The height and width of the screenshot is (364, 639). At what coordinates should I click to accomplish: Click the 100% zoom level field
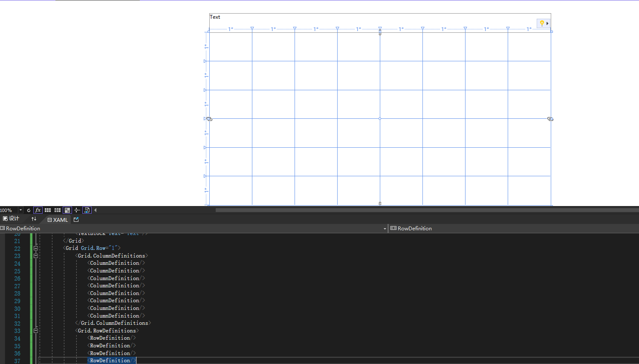[9, 210]
